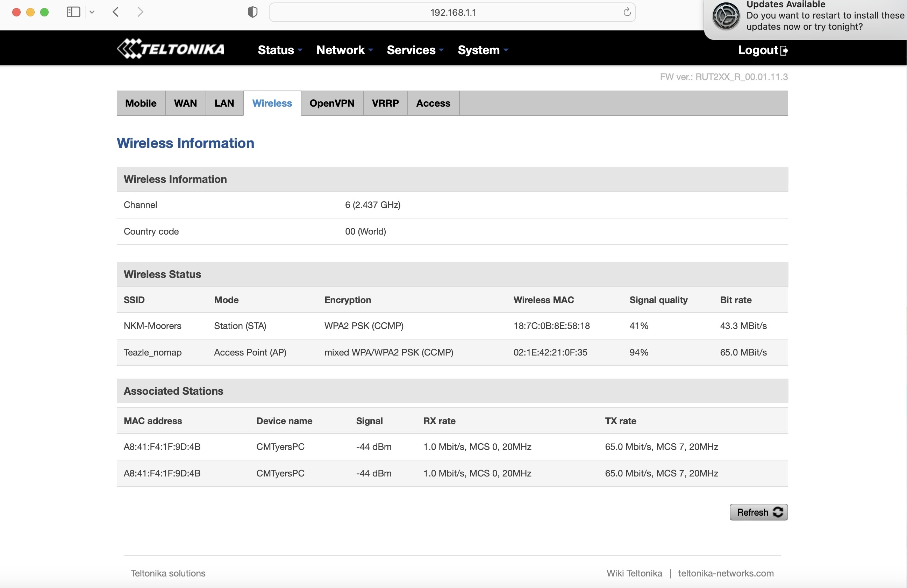Open the privacy report shield icon
Screen dimensions: 907x588
click(x=252, y=12)
